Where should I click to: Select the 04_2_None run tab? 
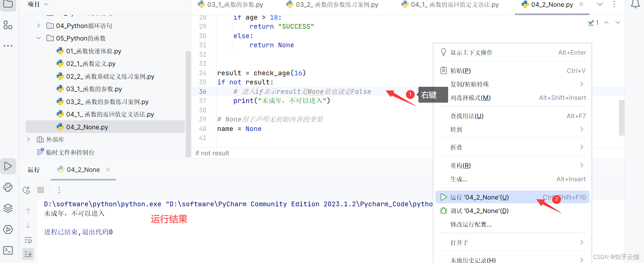[83, 169]
